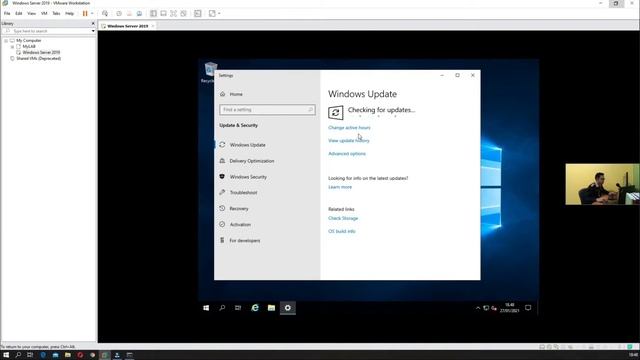
Task: Open File Explorer from guest taskbar
Action: 271,308
